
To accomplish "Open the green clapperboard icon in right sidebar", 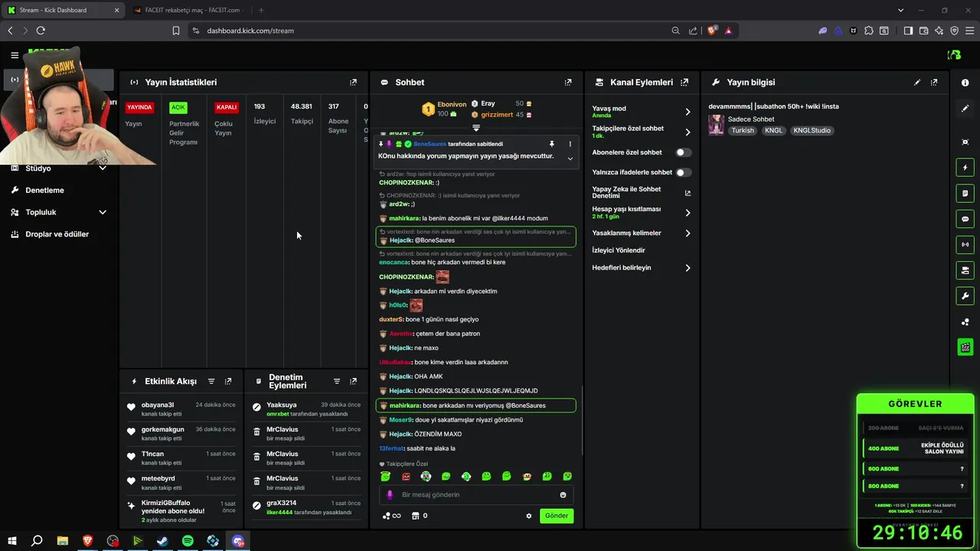I will click(965, 347).
